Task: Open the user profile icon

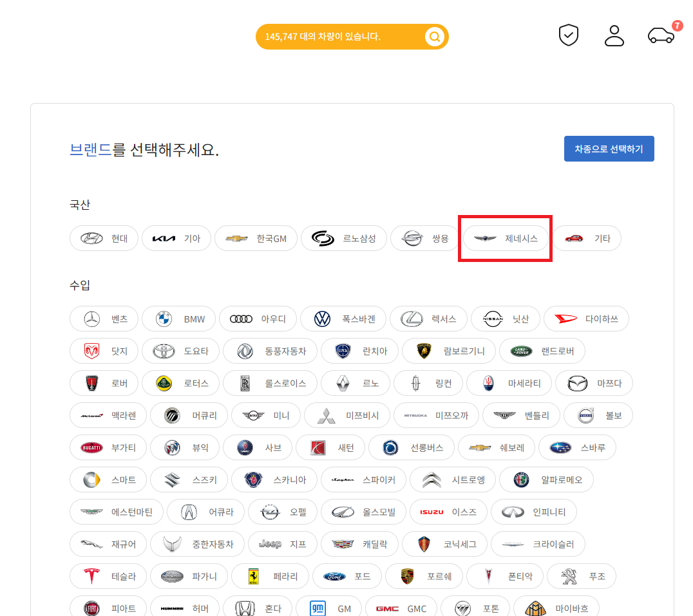Action: [x=614, y=36]
